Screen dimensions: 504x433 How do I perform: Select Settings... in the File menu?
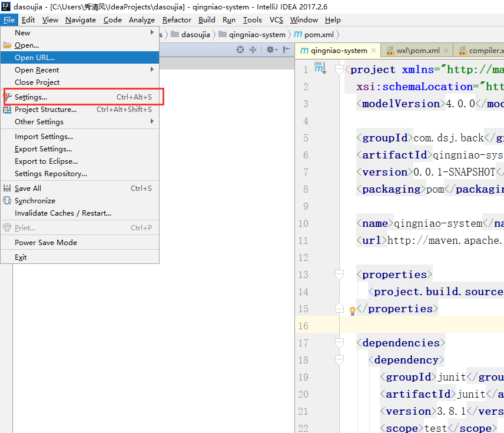click(79, 97)
